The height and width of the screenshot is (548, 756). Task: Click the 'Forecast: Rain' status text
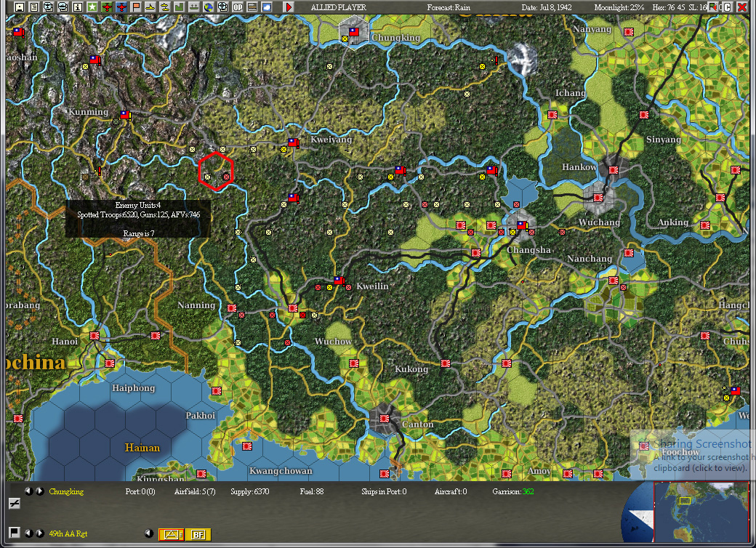pyautogui.click(x=449, y=7)
